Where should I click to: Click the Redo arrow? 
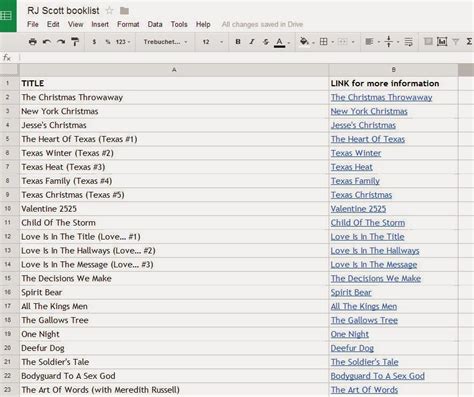tap(61, 42)
